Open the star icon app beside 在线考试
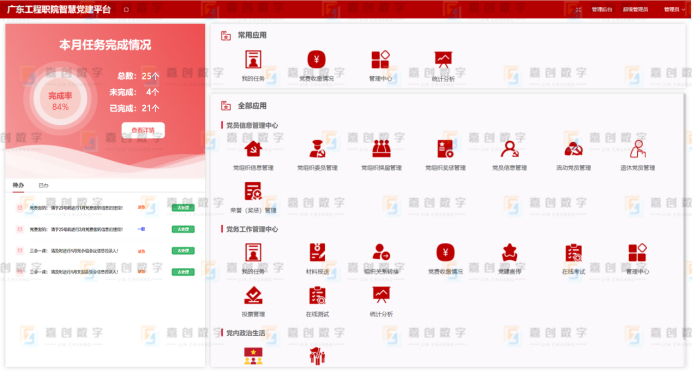The height and width of the screenshot is (372, 692). [x=509, y=252]
